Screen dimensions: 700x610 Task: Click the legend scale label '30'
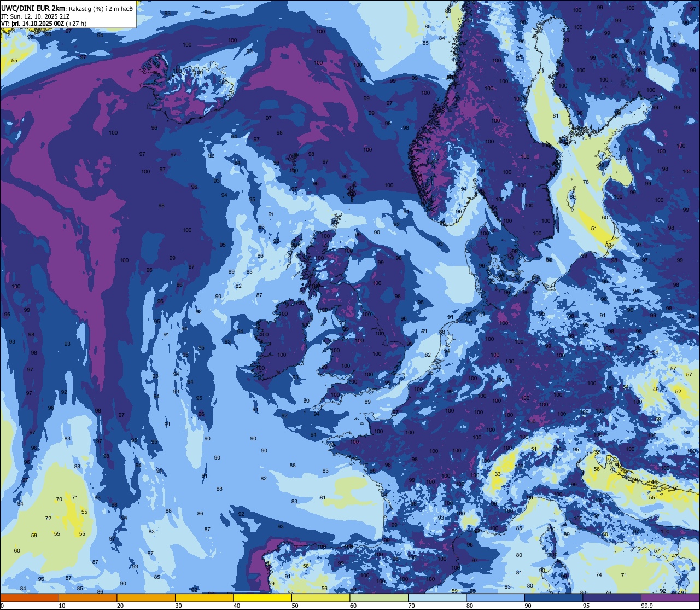click(178, 606)
